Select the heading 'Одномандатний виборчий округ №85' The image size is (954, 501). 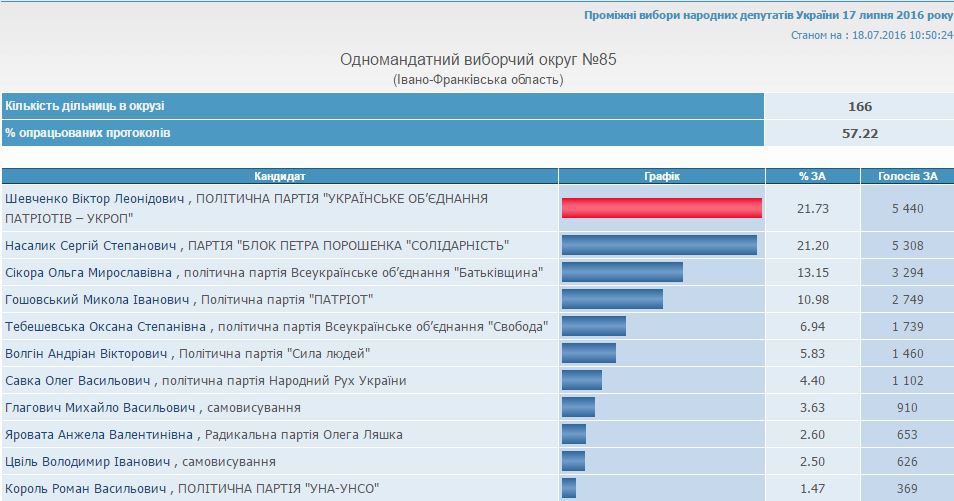(478, 60)
